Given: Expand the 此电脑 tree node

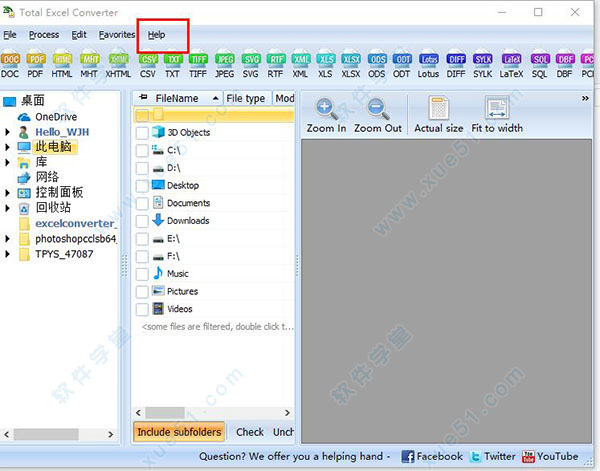Looking at the screenshot, I should (x=7, y=147).
